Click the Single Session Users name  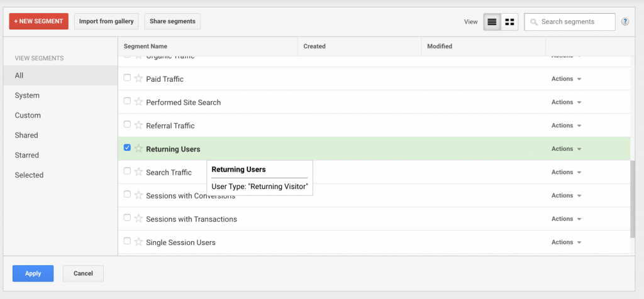(180, 243)
